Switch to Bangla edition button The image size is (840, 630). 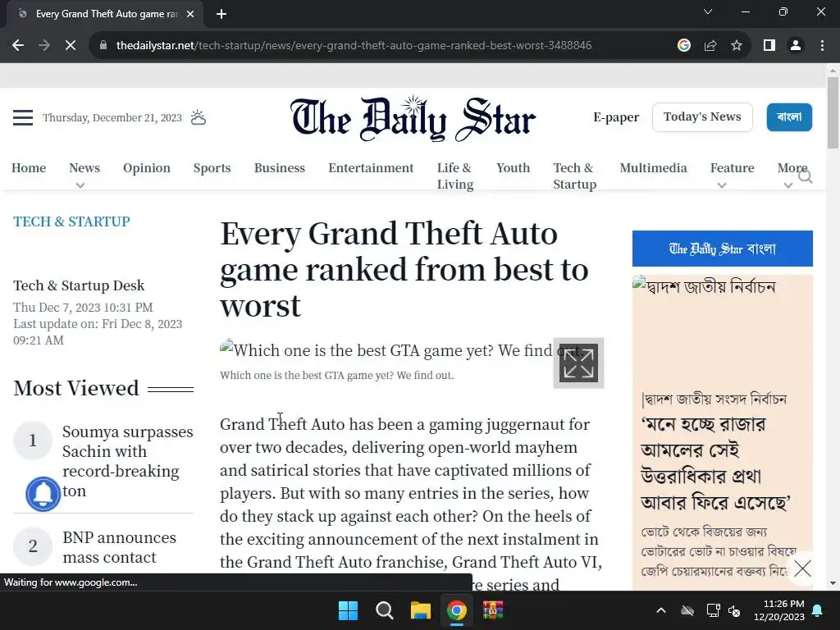(x=789, y=116)
